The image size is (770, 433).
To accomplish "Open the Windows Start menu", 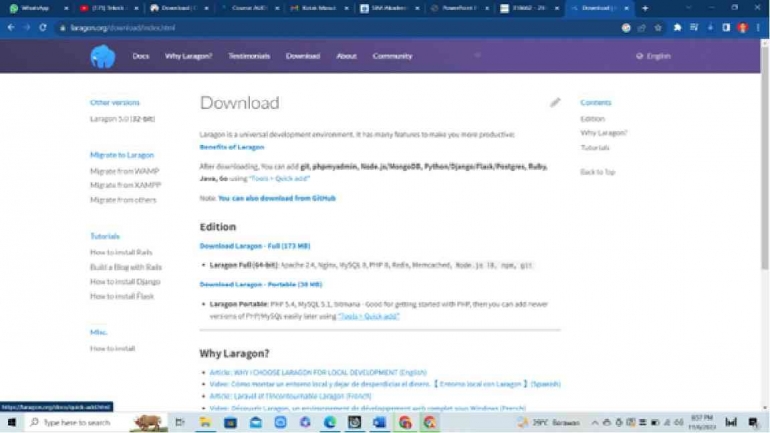I will [x=11, y=422].
